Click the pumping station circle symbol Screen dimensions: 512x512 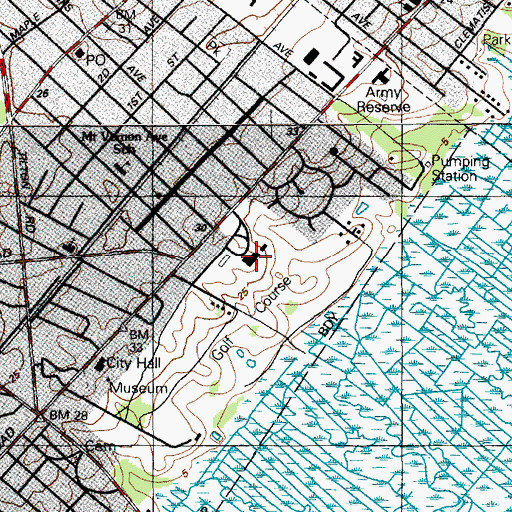coord(427,164)
